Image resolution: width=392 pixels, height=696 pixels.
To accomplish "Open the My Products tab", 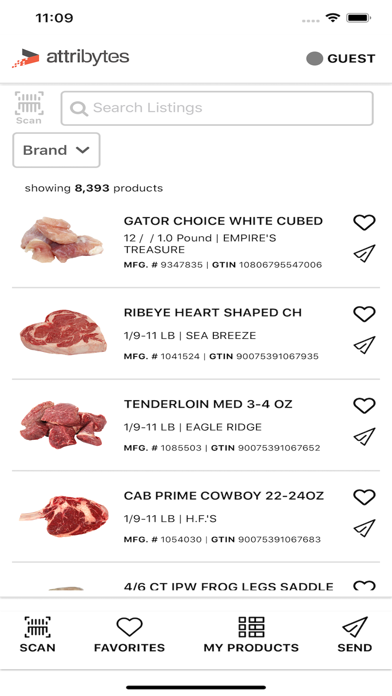I will 251,635.
